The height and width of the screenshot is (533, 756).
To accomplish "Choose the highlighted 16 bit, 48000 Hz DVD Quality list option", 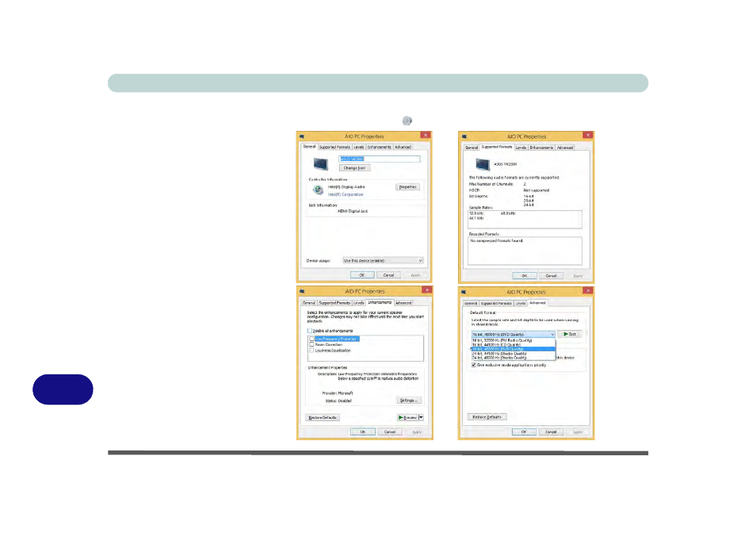I will (x=513, y=349).
